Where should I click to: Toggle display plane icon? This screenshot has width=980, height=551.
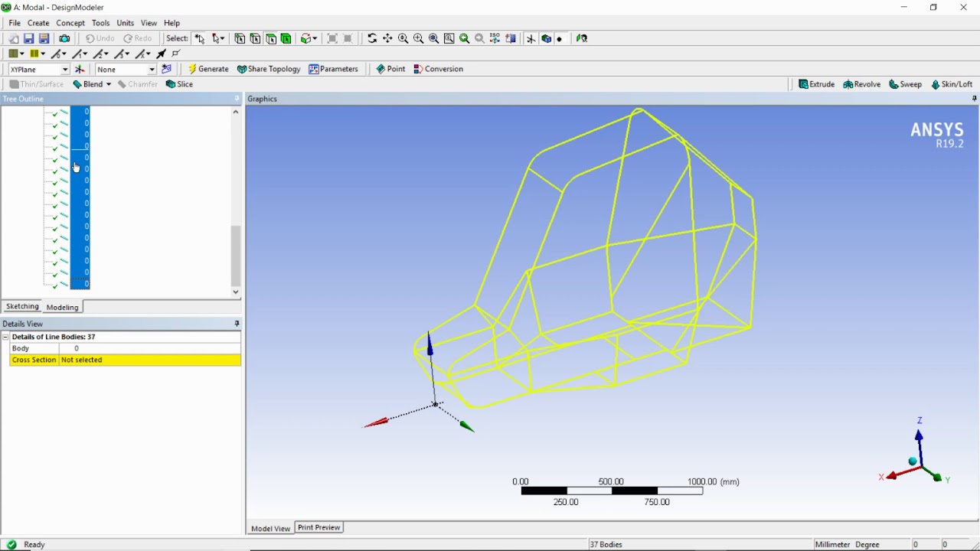[x=531, y=38]
